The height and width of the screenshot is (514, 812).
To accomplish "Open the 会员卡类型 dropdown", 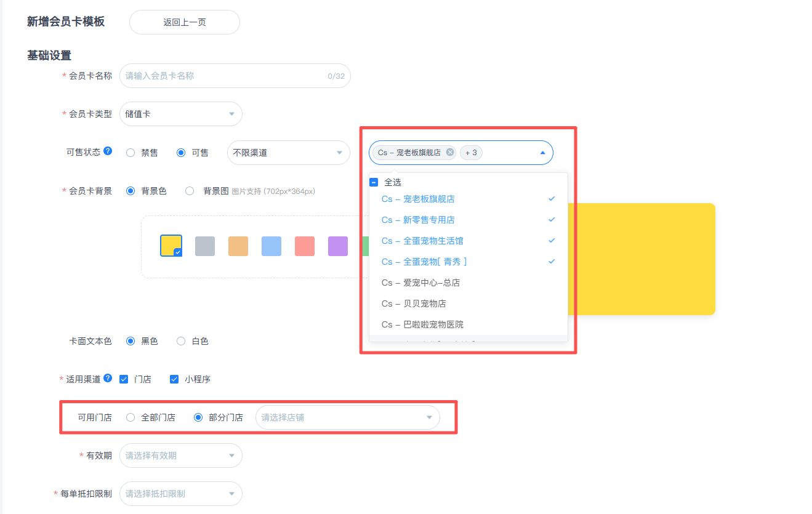I will [181, 114].
